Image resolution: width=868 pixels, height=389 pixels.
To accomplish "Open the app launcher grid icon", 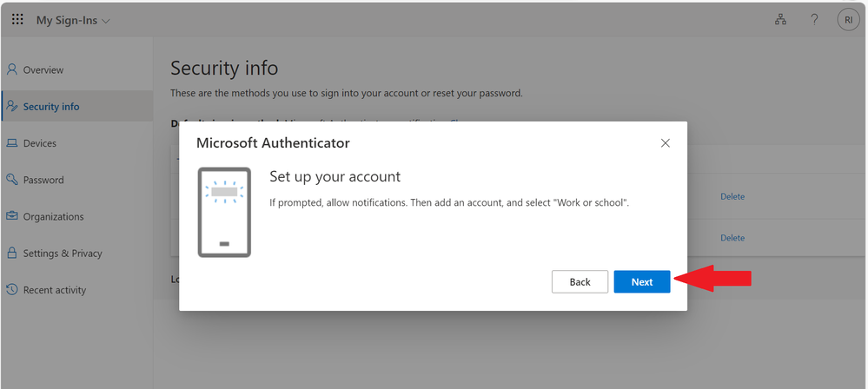I will tap(17, 19).
